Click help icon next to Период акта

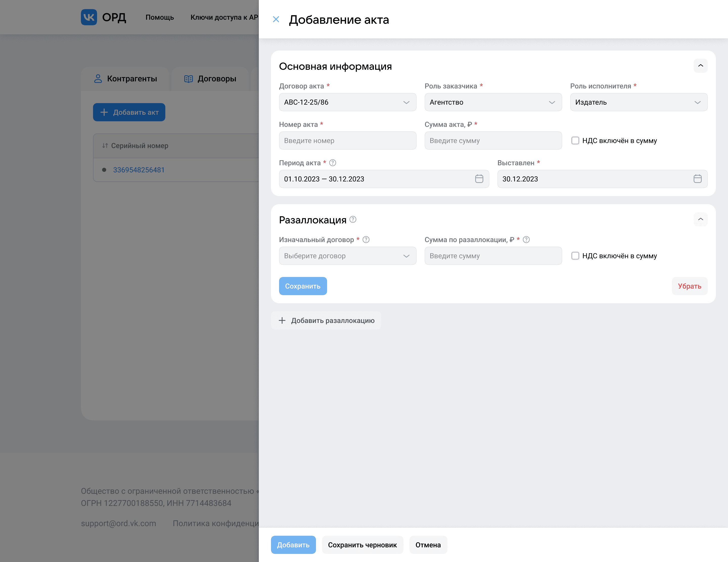pos(332,163)
